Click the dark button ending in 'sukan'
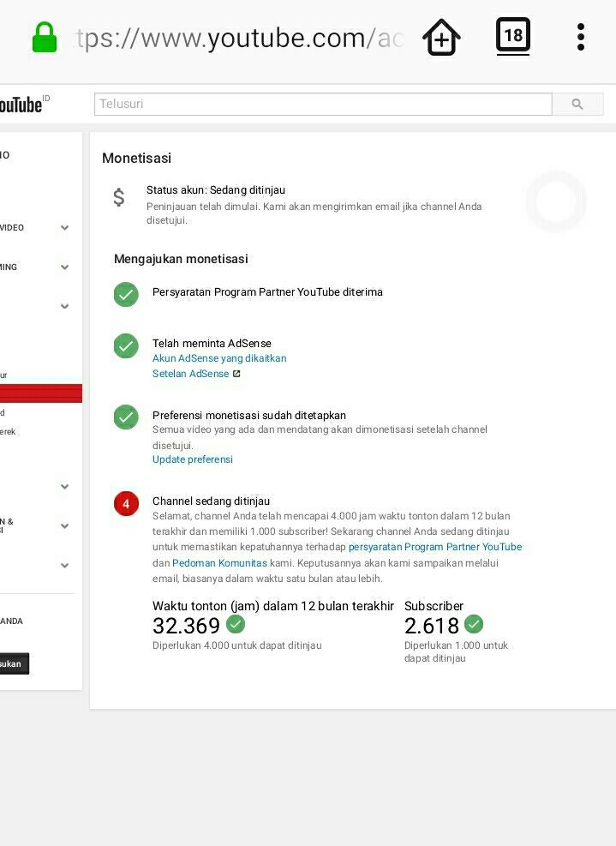Viewport: 616px width, 846px height. [x=15, y=663]
